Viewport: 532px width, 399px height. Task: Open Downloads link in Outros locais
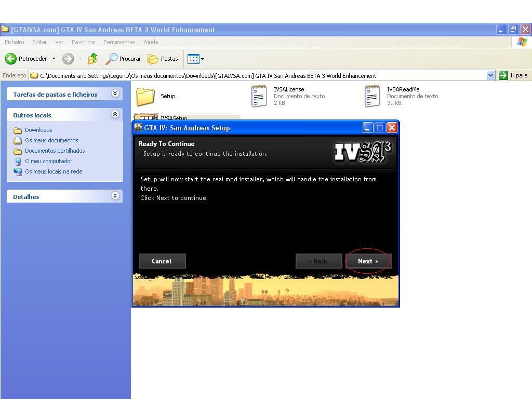pyautogui.click(x=38, y=130)
